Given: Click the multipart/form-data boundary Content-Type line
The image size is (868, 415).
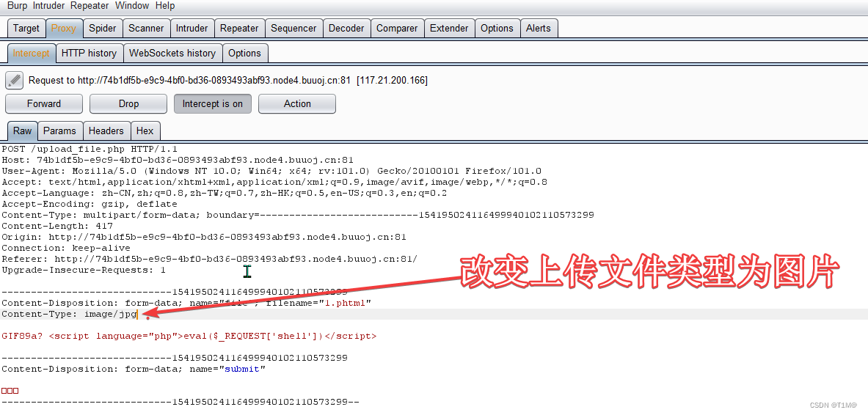Looking at the screenshot, I should 298,215.
